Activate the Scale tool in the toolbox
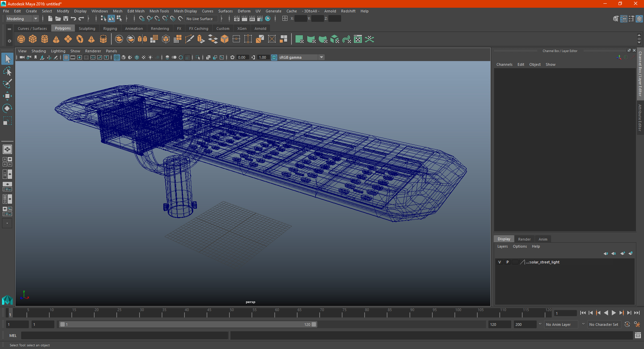The image size is (644, 349). tap(7, 121)
